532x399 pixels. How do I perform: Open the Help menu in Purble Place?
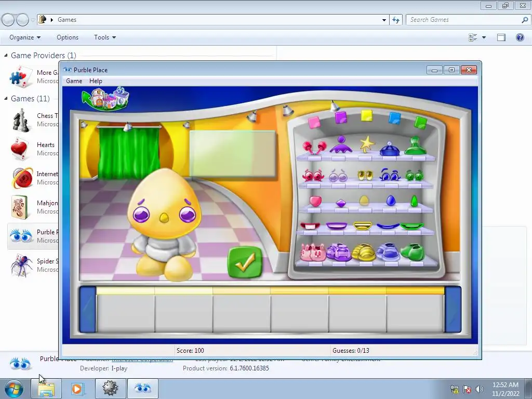[96, 81]
